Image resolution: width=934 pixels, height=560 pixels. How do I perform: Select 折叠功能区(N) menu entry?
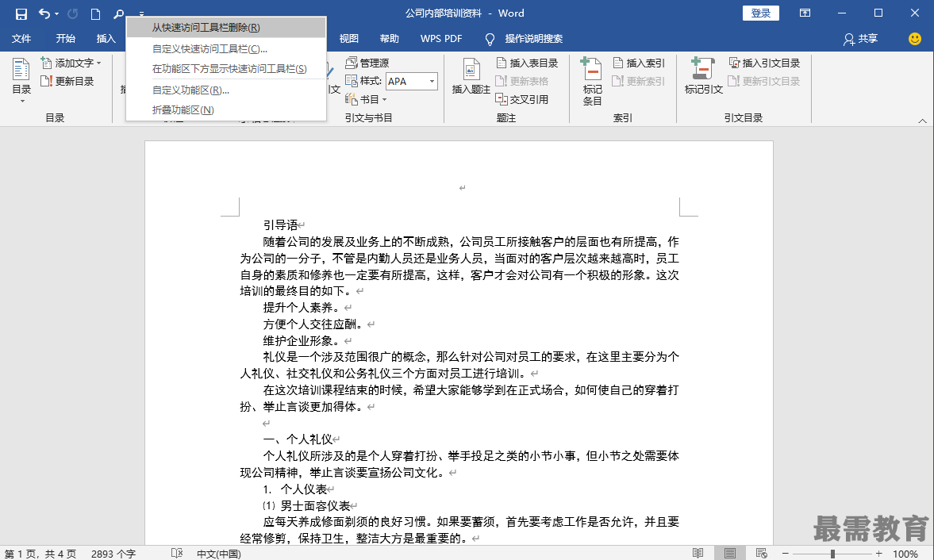point(226,109)
